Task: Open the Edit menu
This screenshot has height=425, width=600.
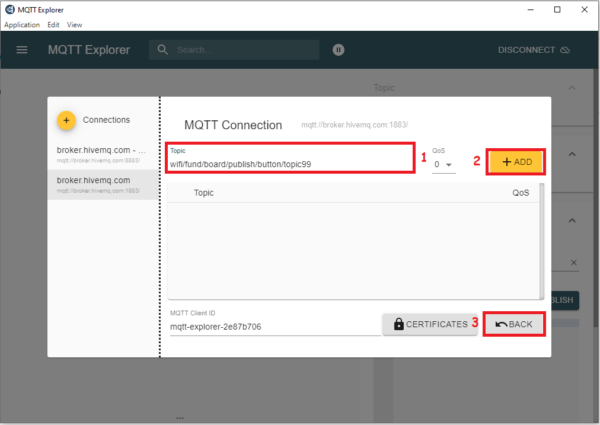Action: (x=53, y=24)
